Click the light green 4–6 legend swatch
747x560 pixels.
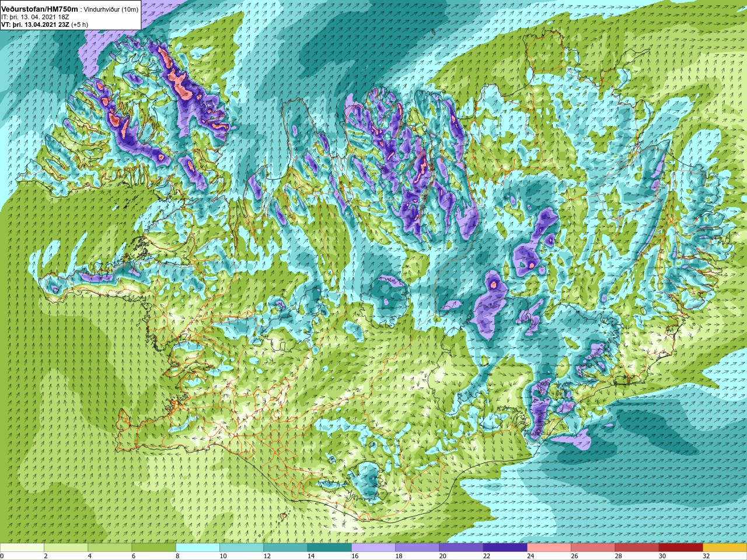110,548
